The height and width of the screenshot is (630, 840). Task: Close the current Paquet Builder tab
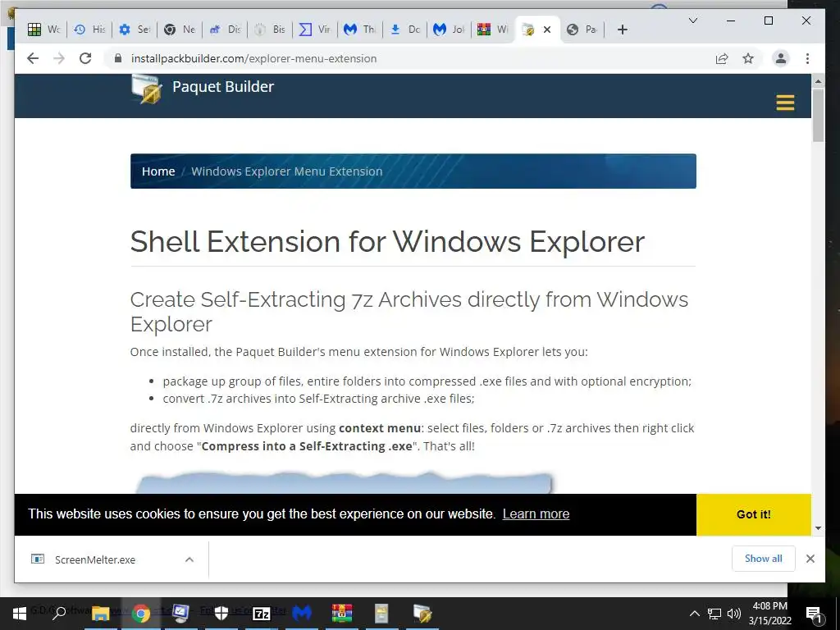(x=547, y=30)
